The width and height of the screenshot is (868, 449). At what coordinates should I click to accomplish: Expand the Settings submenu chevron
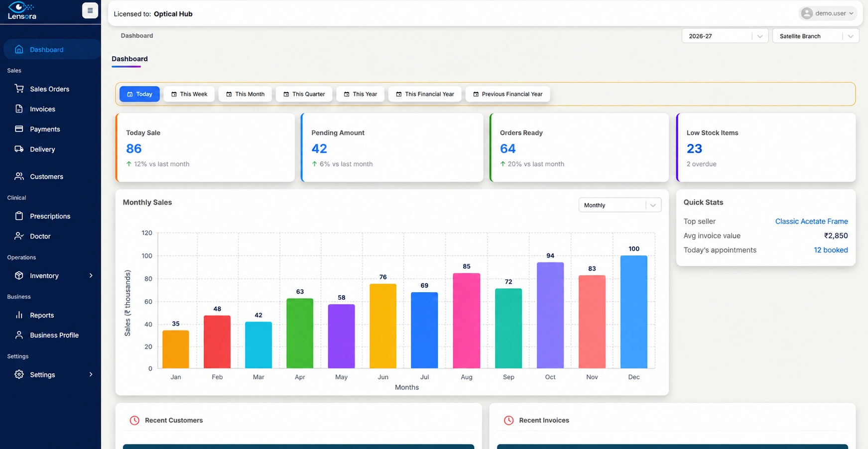[x=91, y=374]
